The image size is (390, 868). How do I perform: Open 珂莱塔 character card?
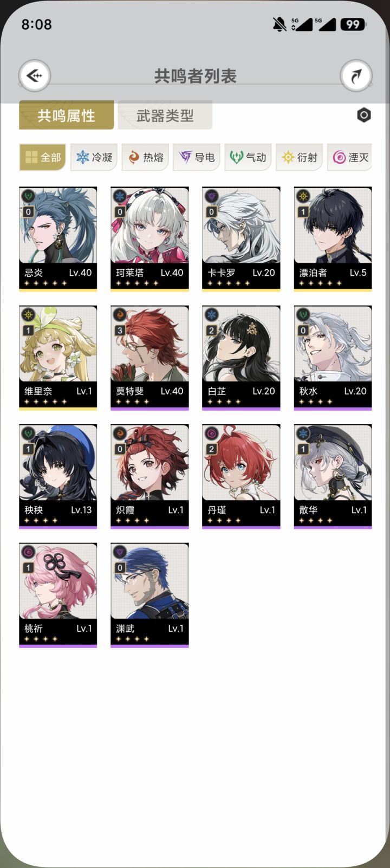pos(149,239)
